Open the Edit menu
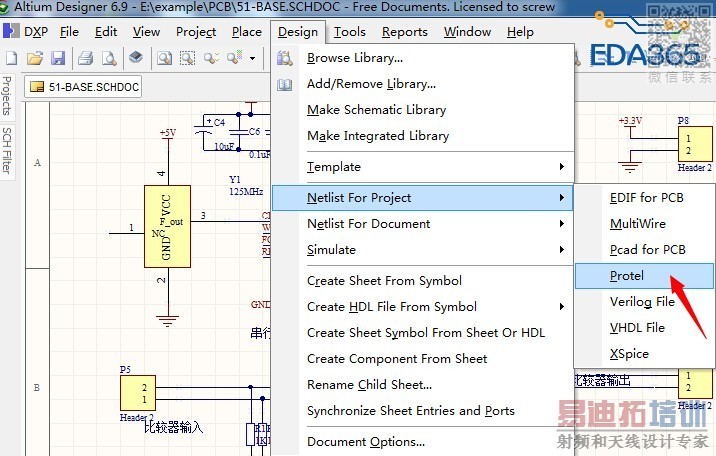 click(106, 32)
